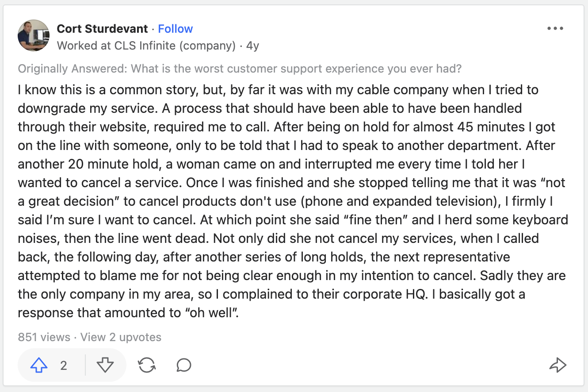588x392 pixels.
Task: Open the overflow menu for more actions
Action: pyautogui.click(x=555, y=28)
